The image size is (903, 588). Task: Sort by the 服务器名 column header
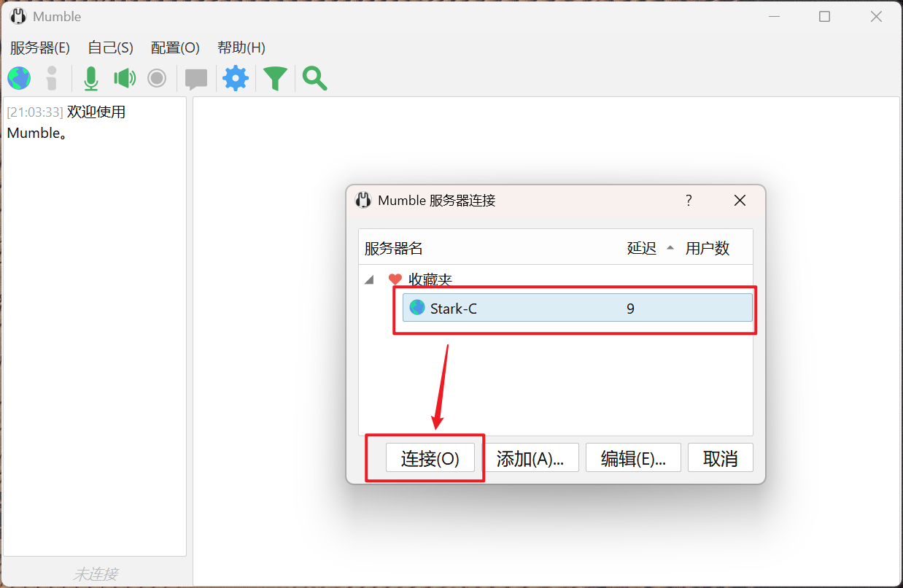394,248
